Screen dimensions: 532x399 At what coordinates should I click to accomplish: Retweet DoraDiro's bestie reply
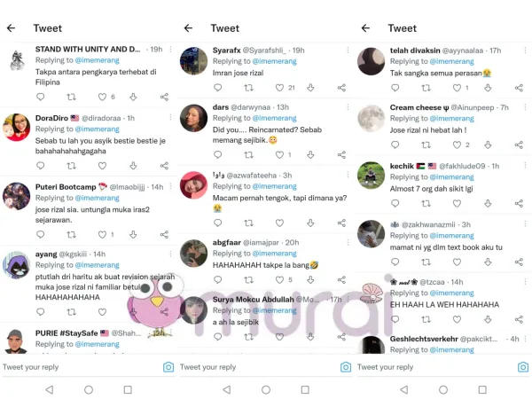coord(71,166)
